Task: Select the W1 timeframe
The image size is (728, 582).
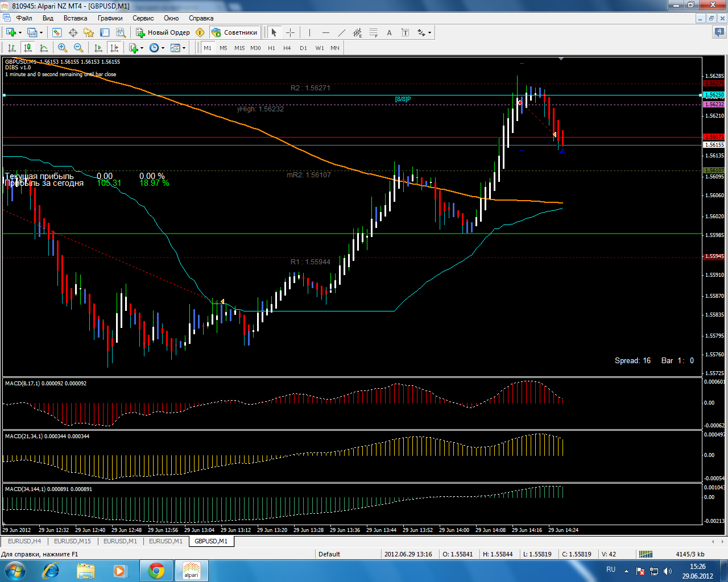Action: (x=320, y=48)
